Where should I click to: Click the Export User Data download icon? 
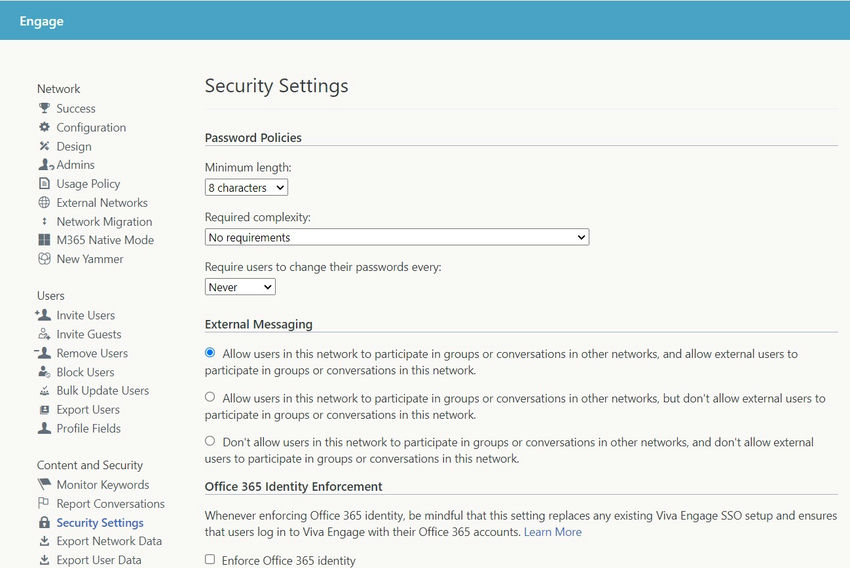tap(44, 559)
